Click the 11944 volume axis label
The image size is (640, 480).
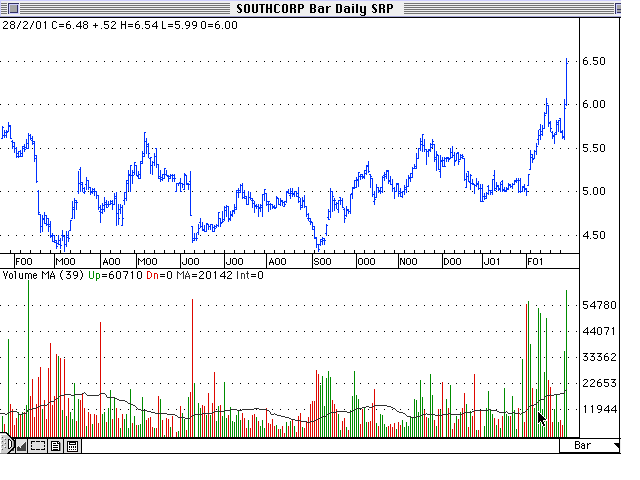pyautogui.click(x=599, y=409)
